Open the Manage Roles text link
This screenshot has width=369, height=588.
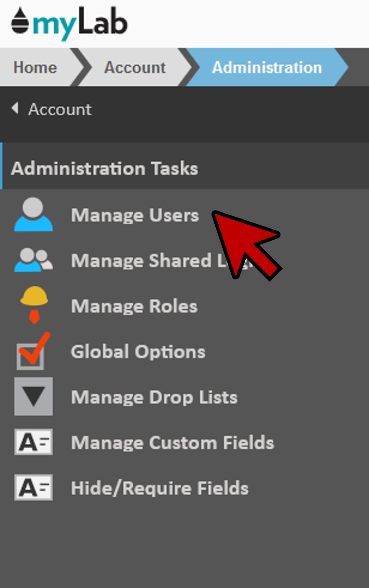(x=134, y=306)
